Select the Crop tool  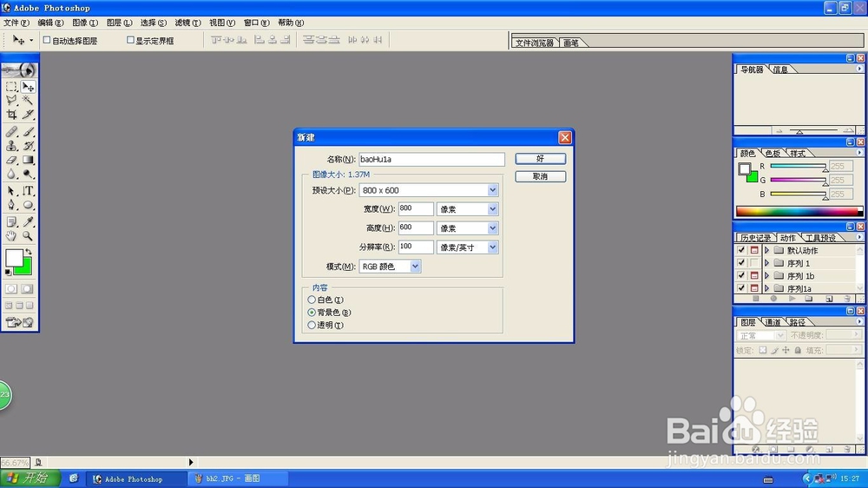click(11, 114)
